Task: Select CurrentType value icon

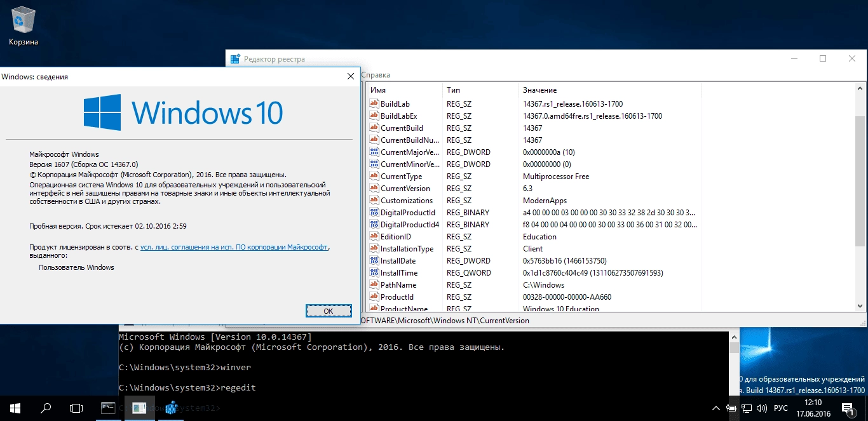Action: (x=374, y=176)
